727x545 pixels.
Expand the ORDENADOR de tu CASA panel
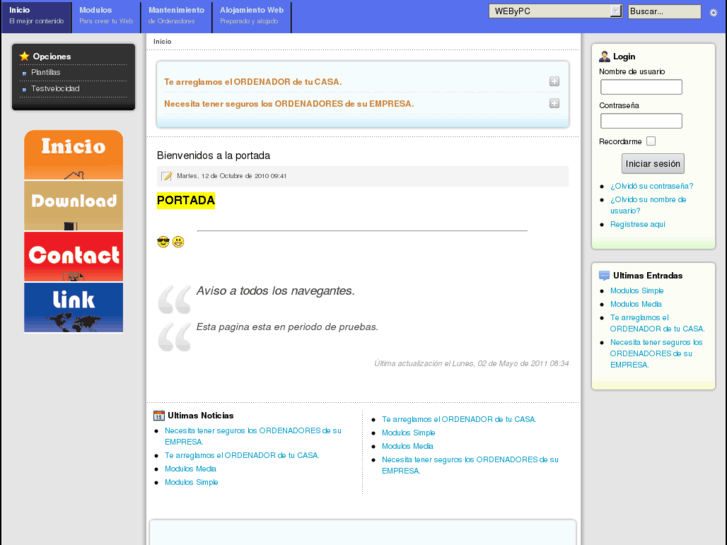point(554,82)
